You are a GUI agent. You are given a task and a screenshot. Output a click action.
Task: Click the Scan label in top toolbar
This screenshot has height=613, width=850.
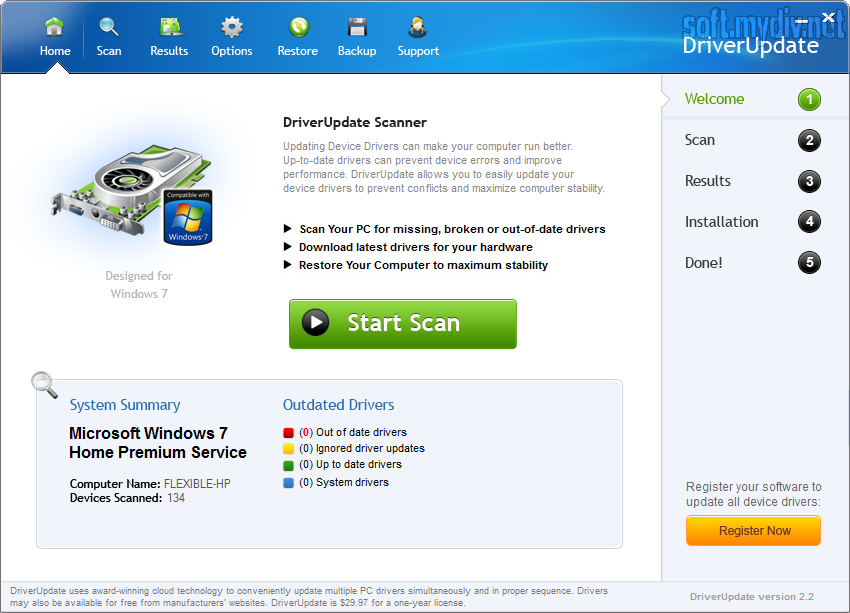point(109,51)
